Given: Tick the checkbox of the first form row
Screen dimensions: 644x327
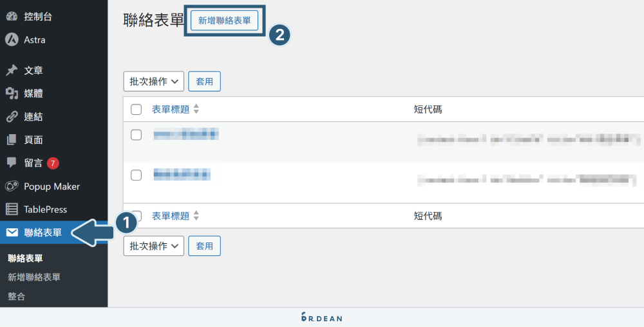Looking at the screenshot, I should tap(136, 135).
